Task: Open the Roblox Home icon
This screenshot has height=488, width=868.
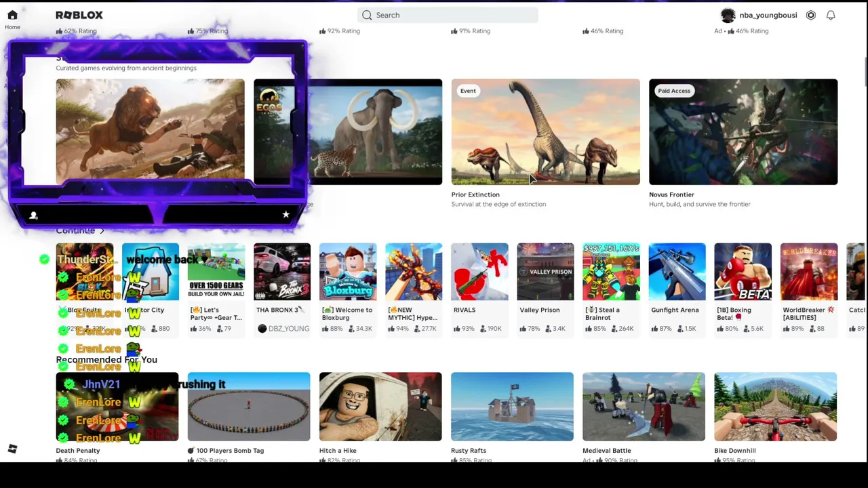Action: [12, 14]
